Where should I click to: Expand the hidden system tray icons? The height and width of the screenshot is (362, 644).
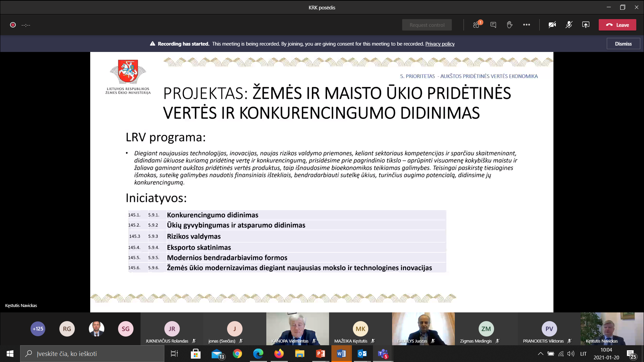click(540, 354)
